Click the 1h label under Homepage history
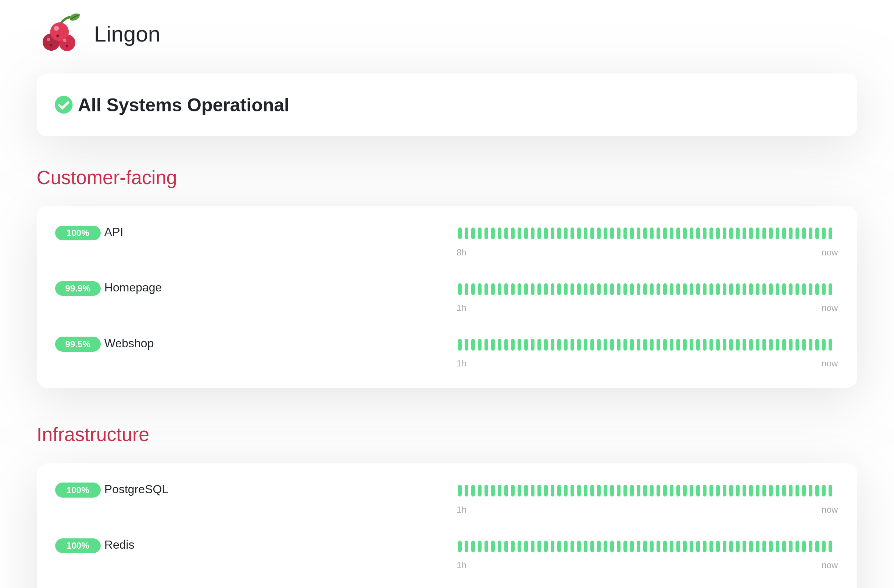The width and height of the screenshot is (894, 588). [x=461, y=308]
